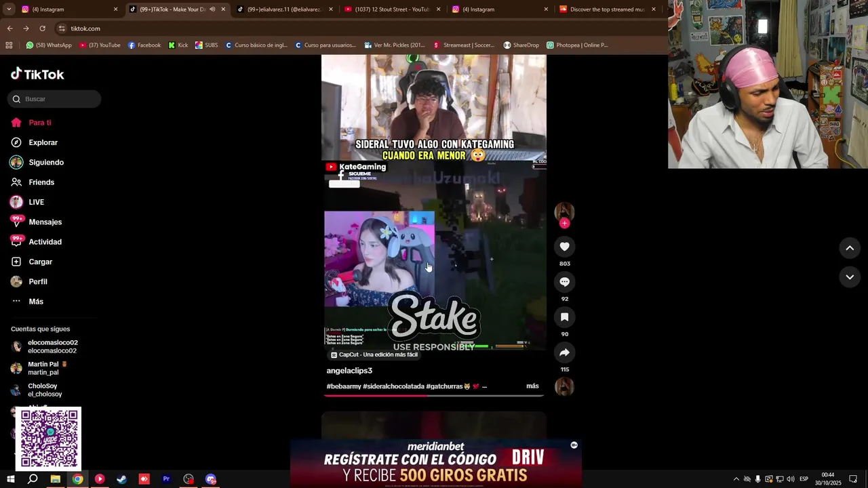868x488 pixels.
Task: Expand the Más menu in sidebar
Action: click(36, 302)
